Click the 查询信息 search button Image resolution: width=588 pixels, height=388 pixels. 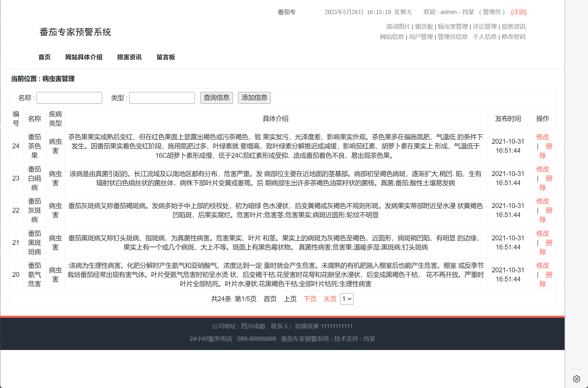point(216,98)
